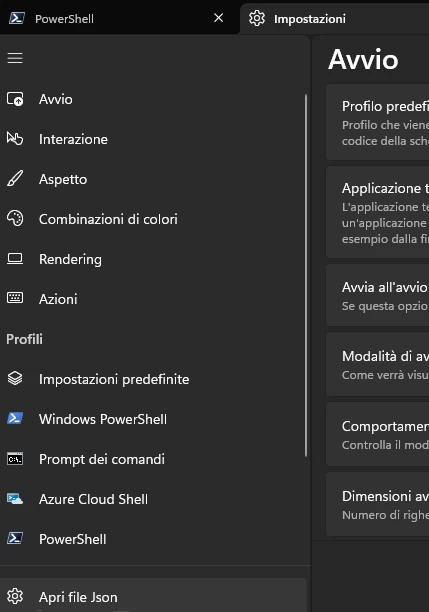The image size is (429, 612).
Task: Select the Azure Cloud Shell profile
Action: pyautogui.click(x=153, y=499)
